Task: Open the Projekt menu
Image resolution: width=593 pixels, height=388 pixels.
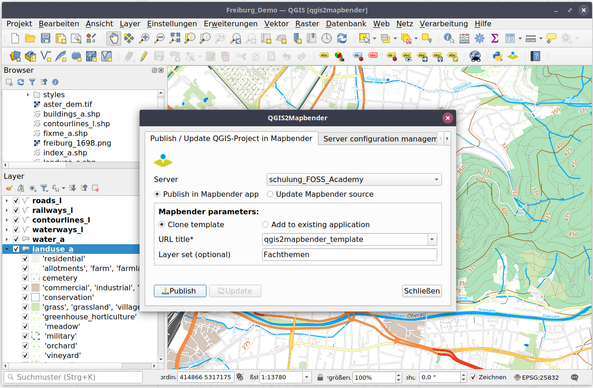Action: (19, 24)
